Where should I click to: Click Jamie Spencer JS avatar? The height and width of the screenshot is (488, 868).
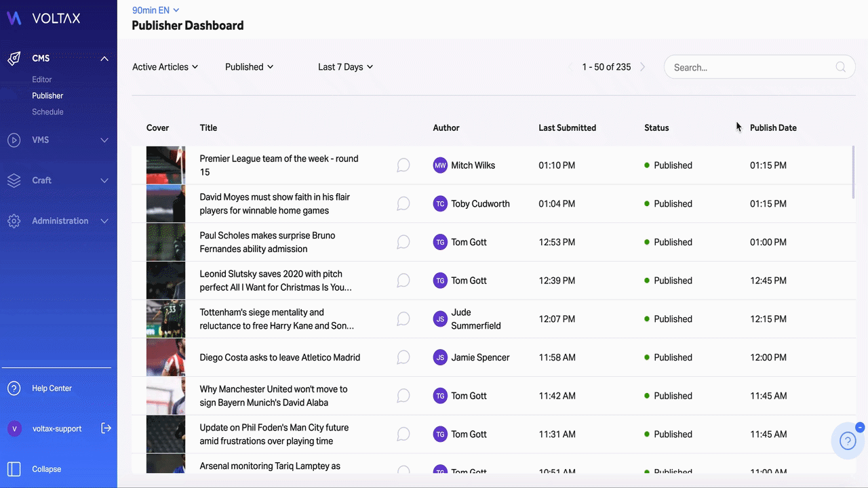tap(440, 357)
